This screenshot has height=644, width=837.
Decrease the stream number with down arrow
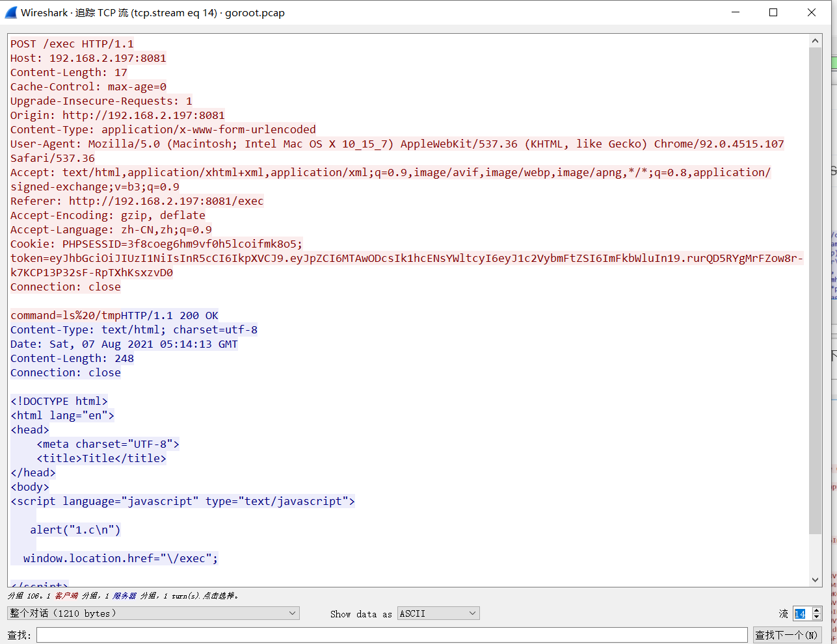point(817,617)
